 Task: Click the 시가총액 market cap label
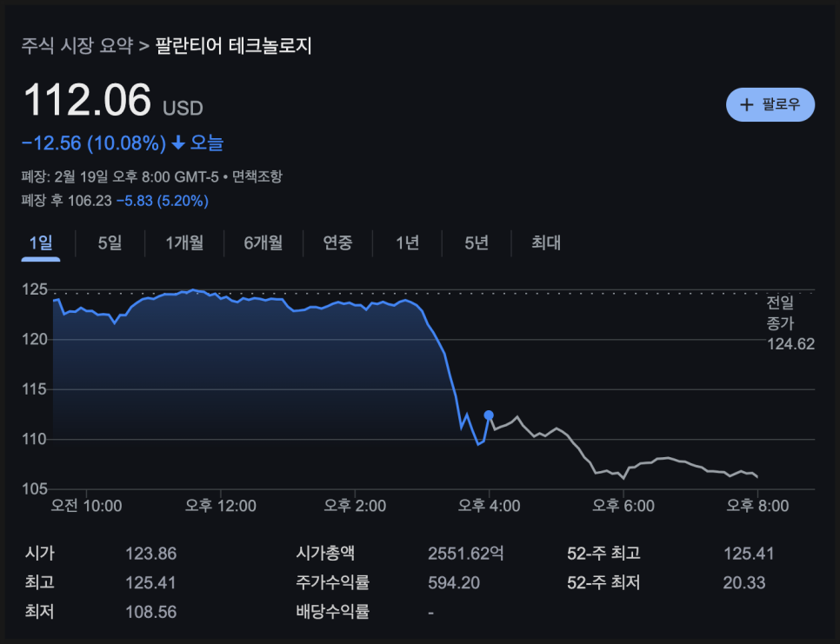click(x=325, y=553)
